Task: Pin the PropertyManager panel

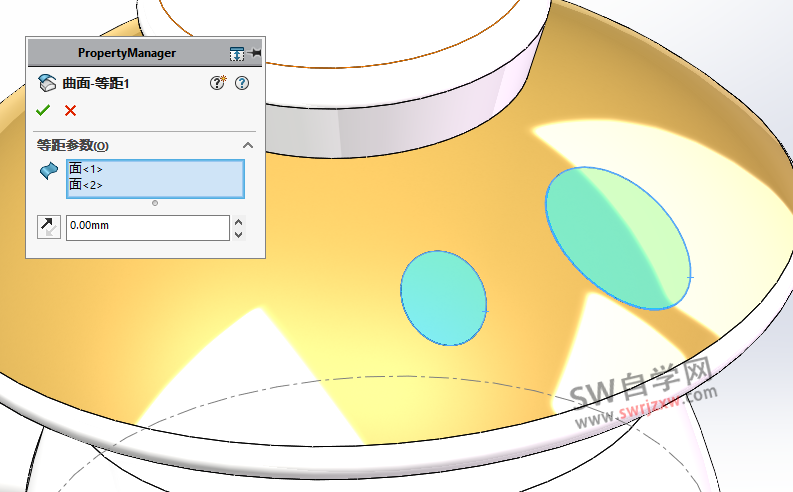Action: (x=256, y=52)
